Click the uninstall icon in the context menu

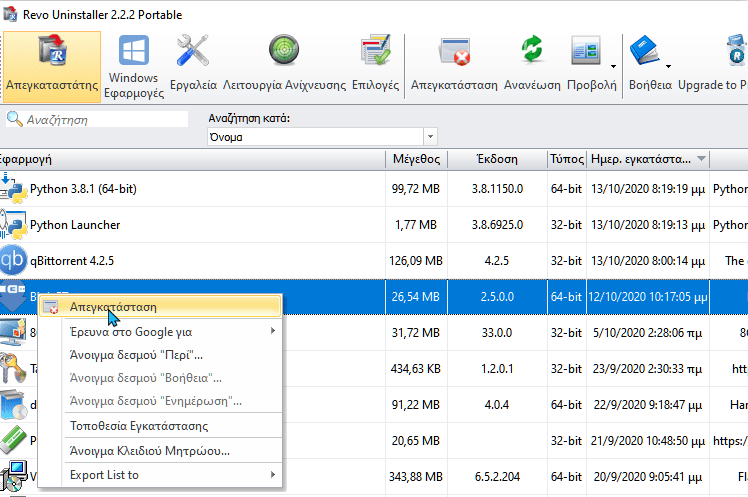[51, 307]
